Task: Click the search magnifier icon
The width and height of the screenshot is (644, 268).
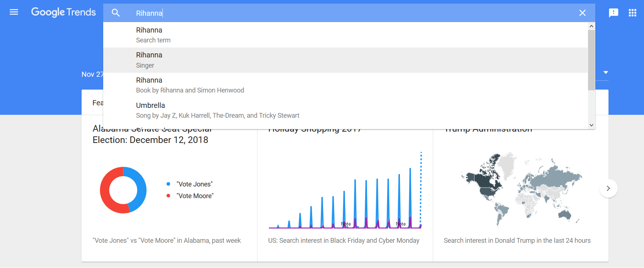Action: tap(116, 13)
